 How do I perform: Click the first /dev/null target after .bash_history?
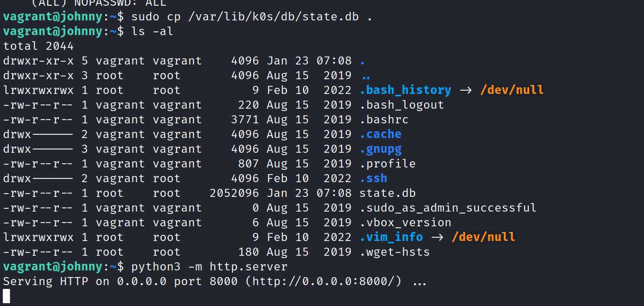tap(511, 90)
